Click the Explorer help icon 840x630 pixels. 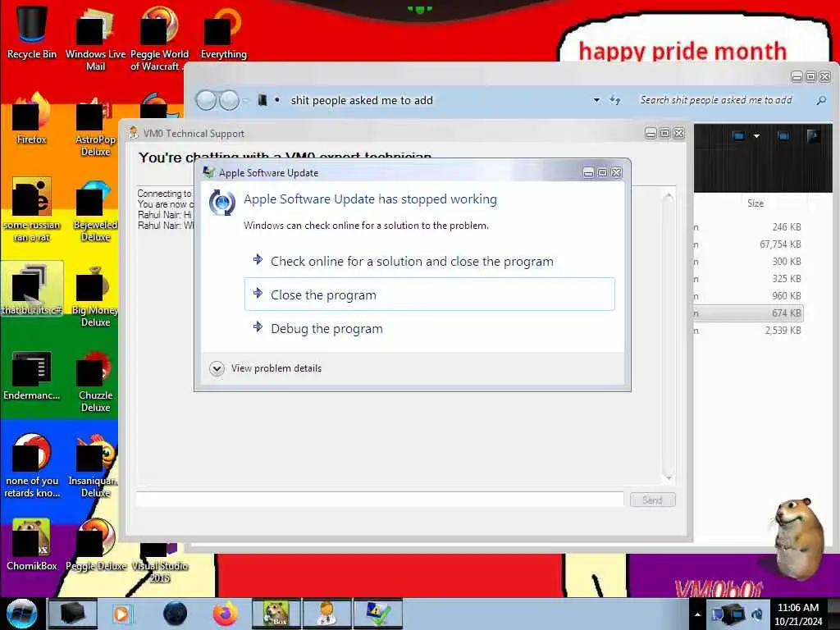813,136
